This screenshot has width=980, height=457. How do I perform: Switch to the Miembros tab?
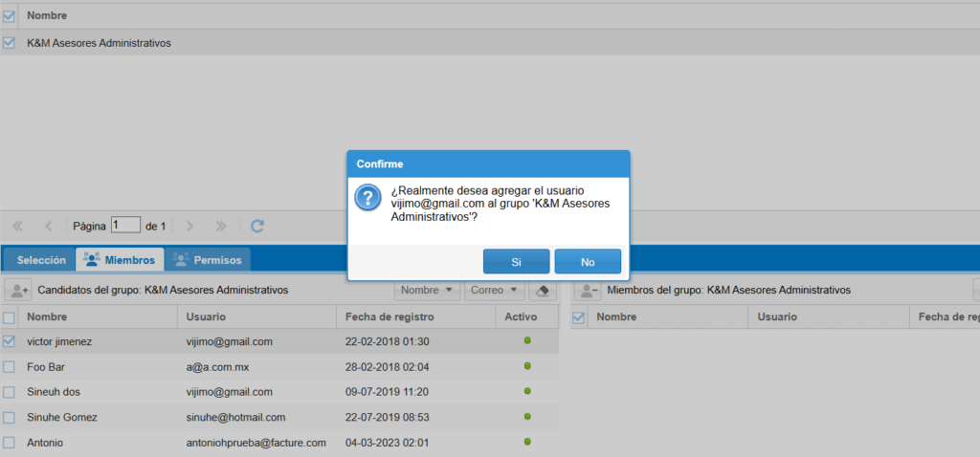coord(120,260)
